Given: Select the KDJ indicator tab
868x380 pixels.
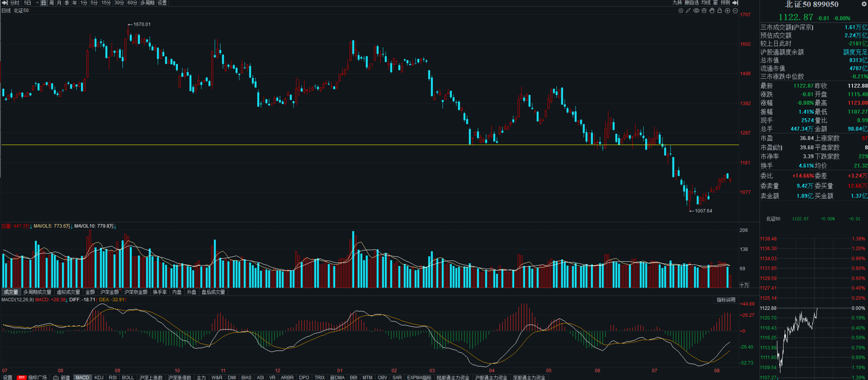Looking at the screenshot, I should point(99,377).
